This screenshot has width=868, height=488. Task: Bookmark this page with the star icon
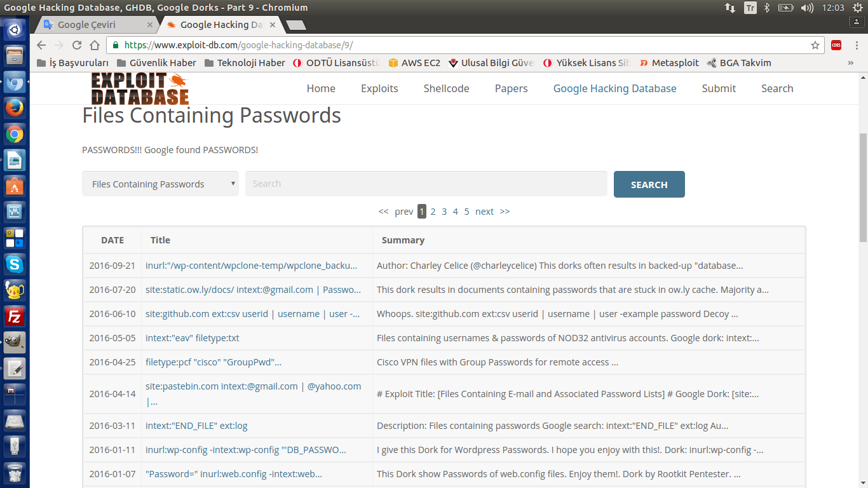tap(815, 45)
